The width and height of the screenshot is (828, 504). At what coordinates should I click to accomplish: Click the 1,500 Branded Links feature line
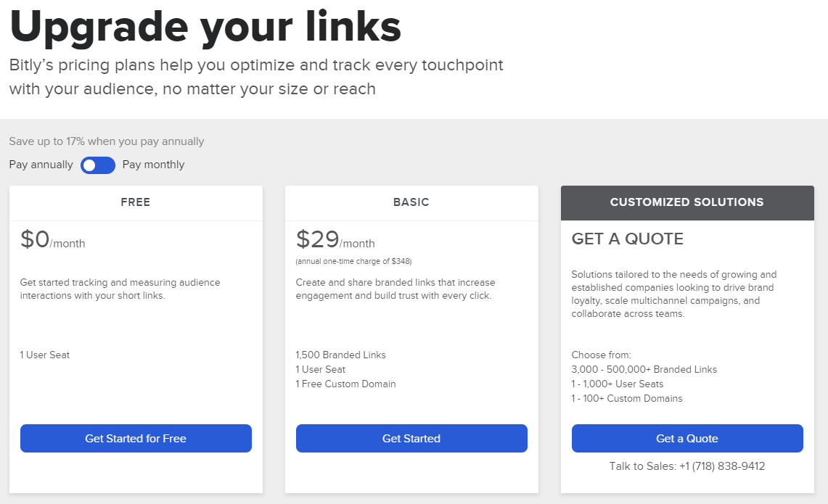(341, 355)
